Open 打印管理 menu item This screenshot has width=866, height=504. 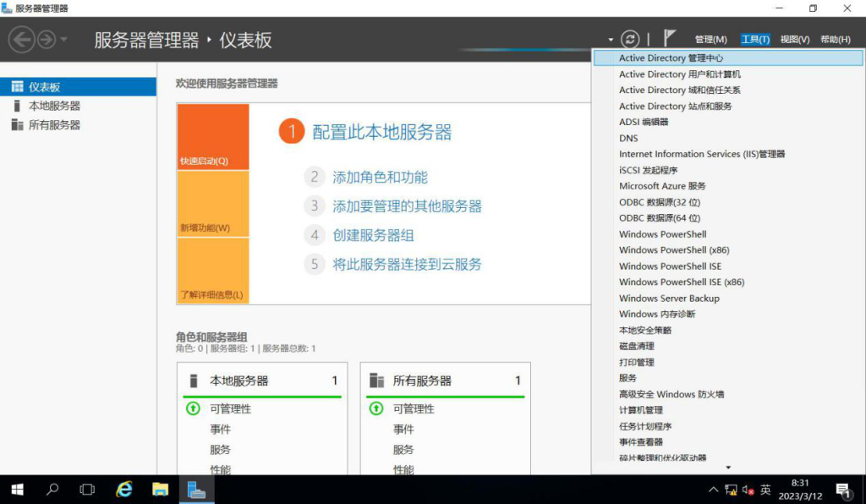click(728, 362)
